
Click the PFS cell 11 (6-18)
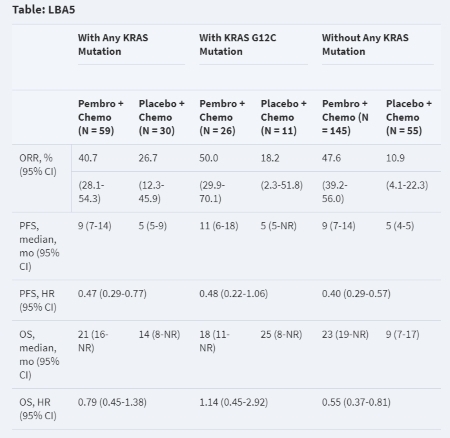pos(219,226)
